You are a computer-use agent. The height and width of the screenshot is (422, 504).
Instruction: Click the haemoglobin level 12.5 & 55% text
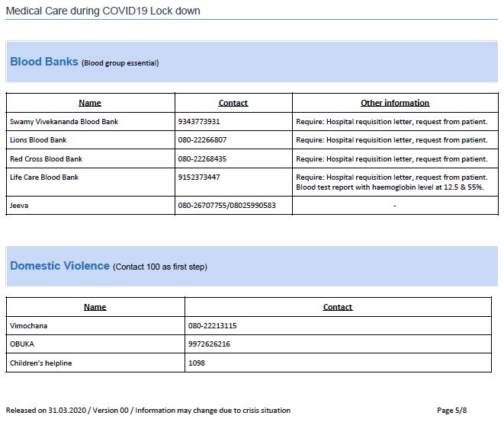pos(390,187)
